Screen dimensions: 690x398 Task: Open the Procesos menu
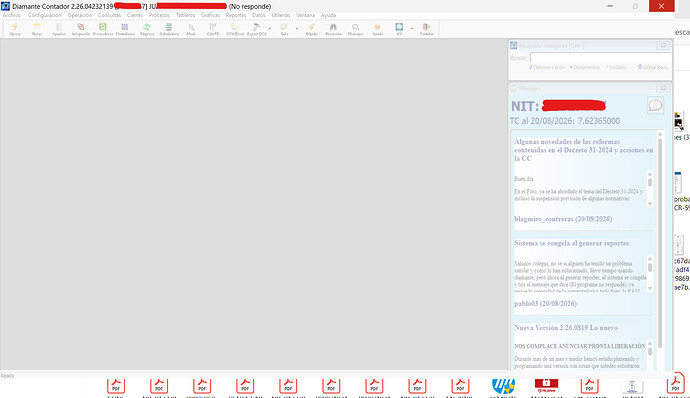click(159, 15)
